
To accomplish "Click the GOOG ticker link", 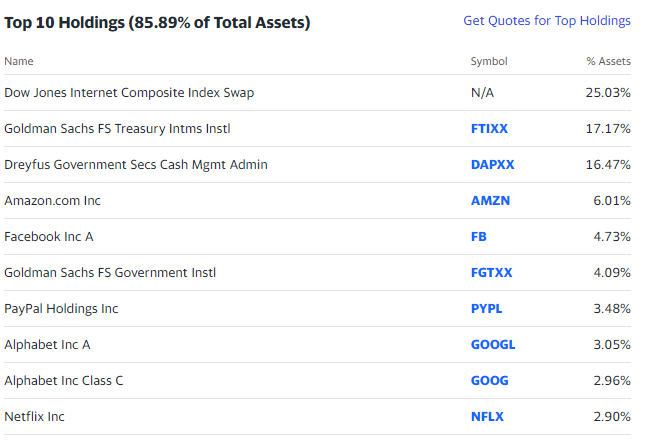I will pyautogui.click(x=490, y=380).
